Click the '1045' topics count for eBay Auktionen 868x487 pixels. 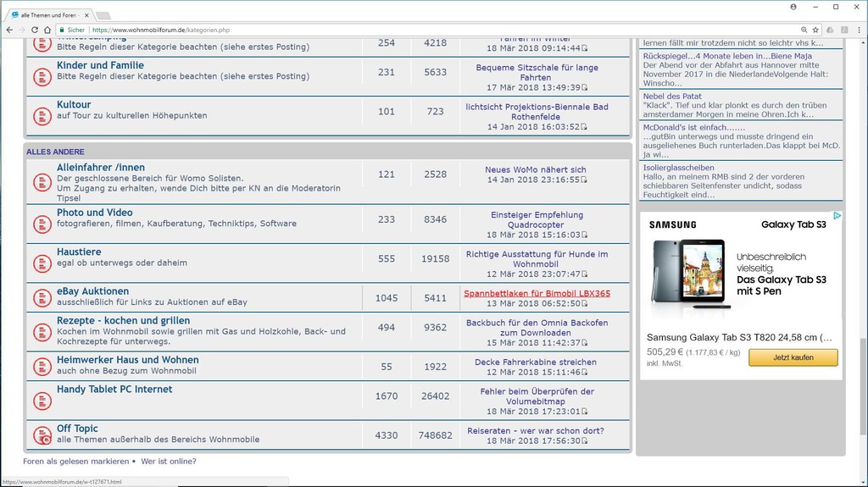(x=387, y=298)
